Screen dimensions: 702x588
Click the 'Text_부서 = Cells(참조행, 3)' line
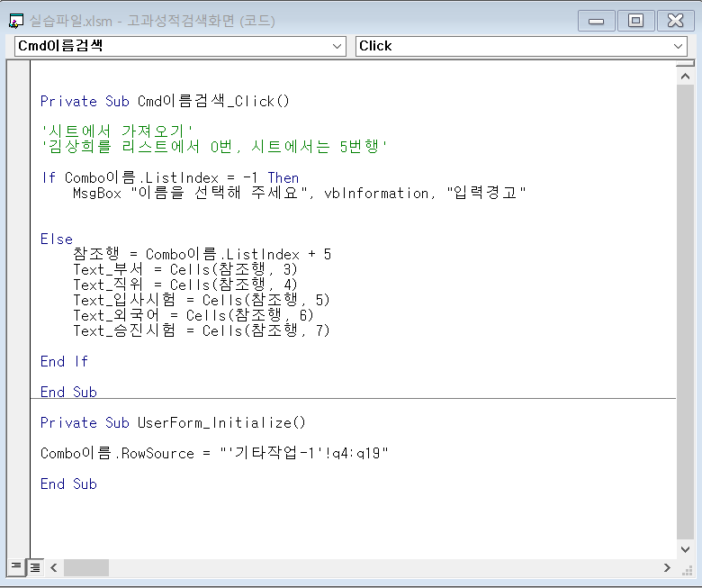[x=185, y=269]
